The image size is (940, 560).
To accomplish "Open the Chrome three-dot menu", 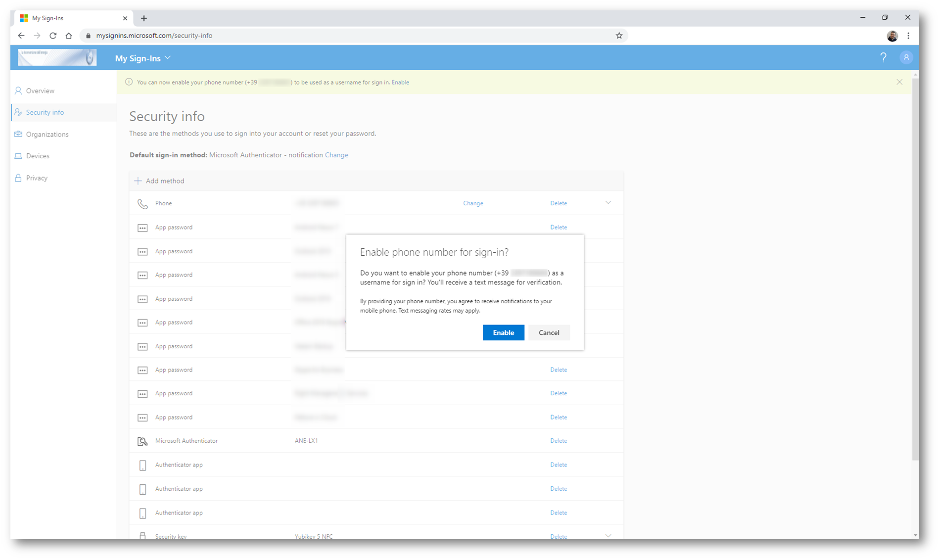I will tap(908, 36).
